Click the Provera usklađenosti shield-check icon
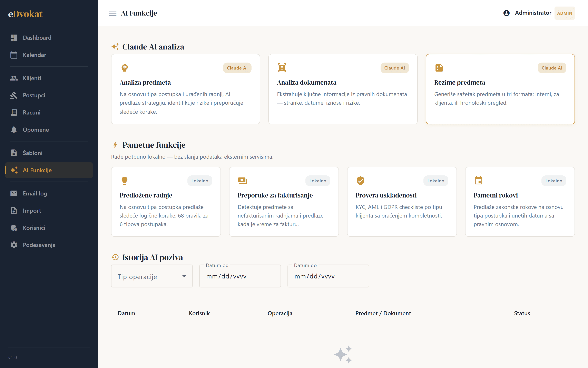This screenshot has height=368, width=588. tap(360, 181)
